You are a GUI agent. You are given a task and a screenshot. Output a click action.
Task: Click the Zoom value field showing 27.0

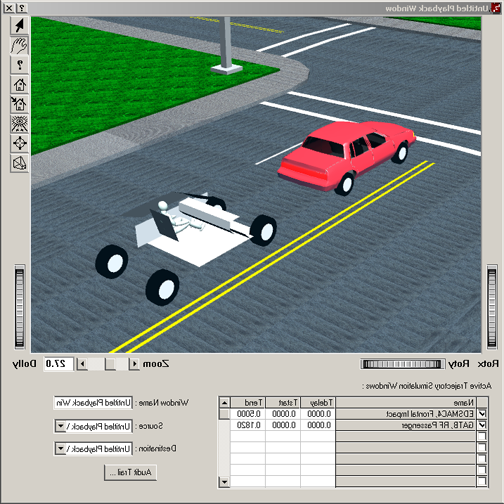click(x=58, y=364)
